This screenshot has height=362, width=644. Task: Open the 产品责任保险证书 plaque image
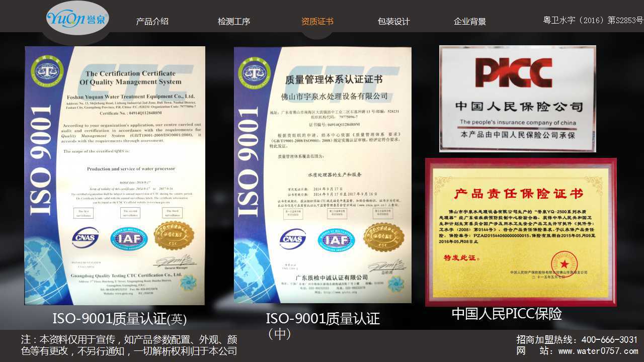[x=521, y=232]
